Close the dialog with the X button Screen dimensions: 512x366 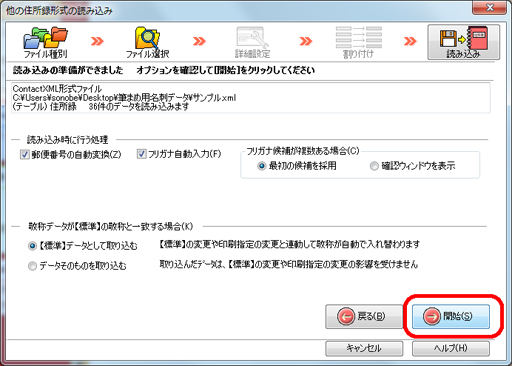pos(489,8)
